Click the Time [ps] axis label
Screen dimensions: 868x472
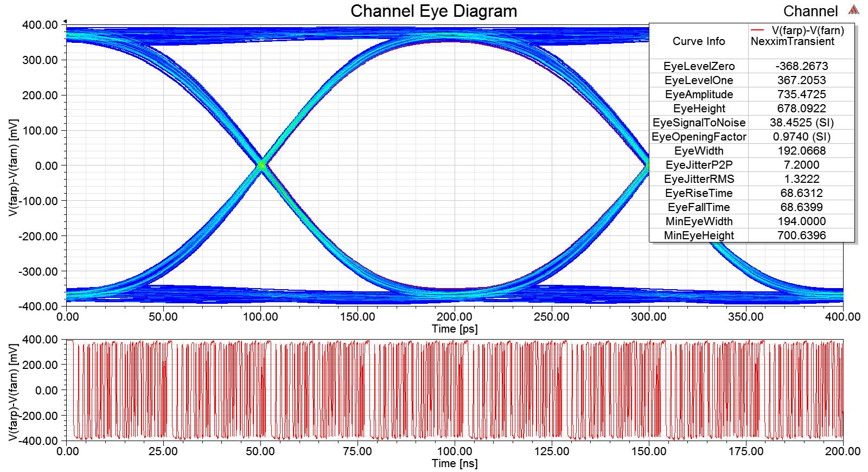coord(454,329)
